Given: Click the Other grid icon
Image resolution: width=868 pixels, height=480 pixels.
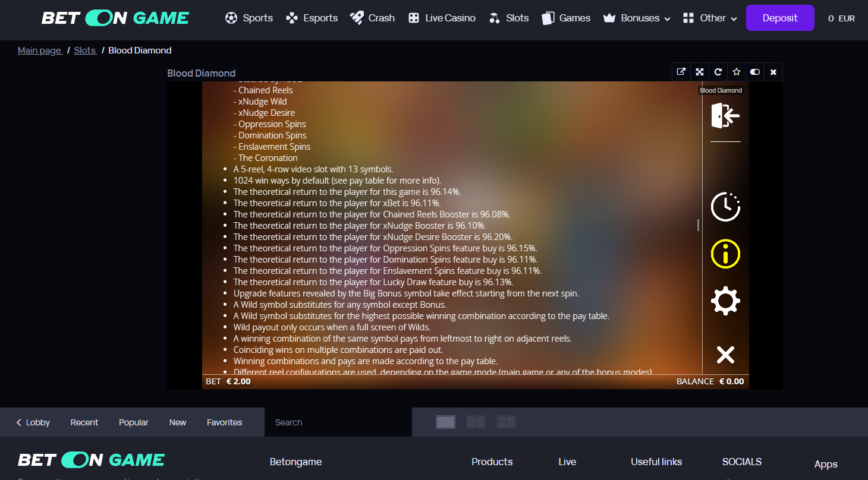Looking at the screenshot, I should click(x=688, y=18).
